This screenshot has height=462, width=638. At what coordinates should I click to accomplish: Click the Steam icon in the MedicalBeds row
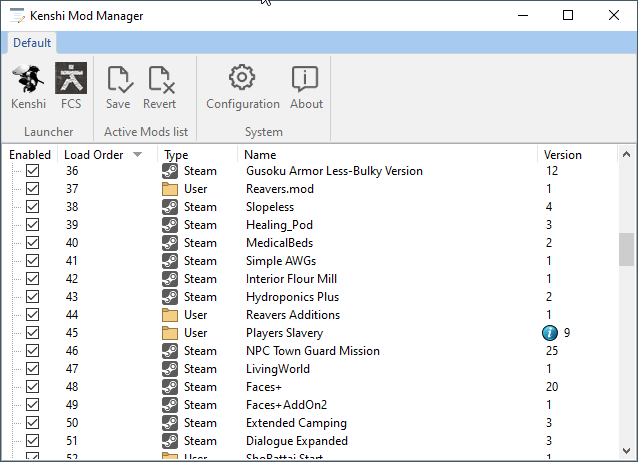coord(170,243)
